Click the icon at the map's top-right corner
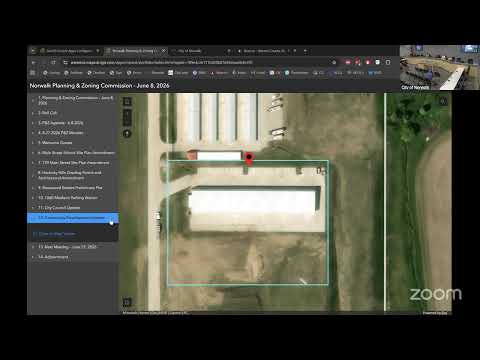The width and height of the screenshot is (480, 360). [x=443, y=101]
